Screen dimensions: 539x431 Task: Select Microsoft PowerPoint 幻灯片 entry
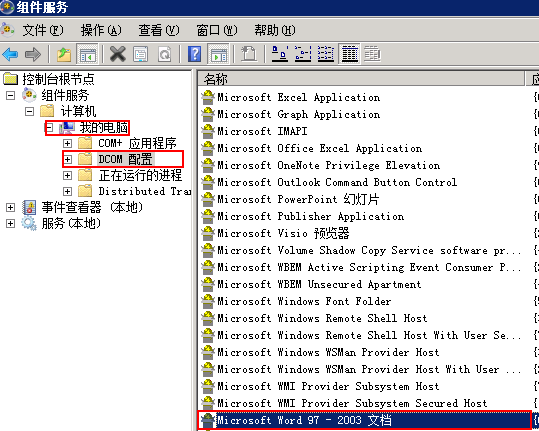pyautogui.click(x=298, y=199)
